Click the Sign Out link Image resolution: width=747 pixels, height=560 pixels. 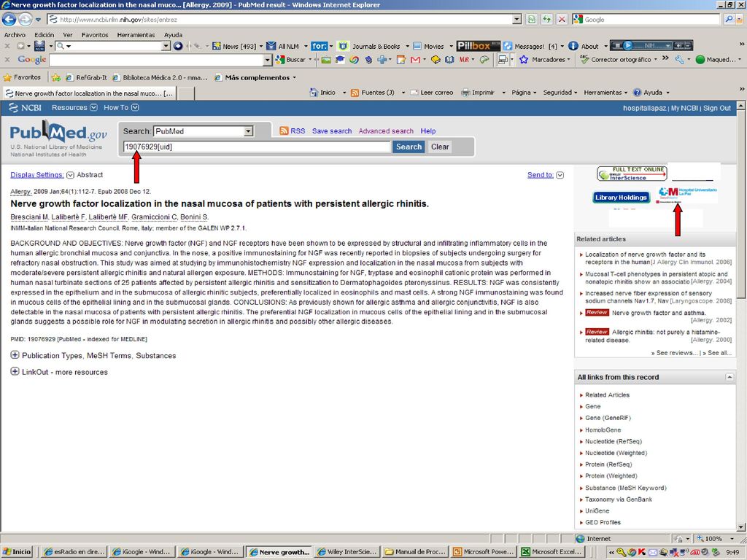(x=717, y=108)
